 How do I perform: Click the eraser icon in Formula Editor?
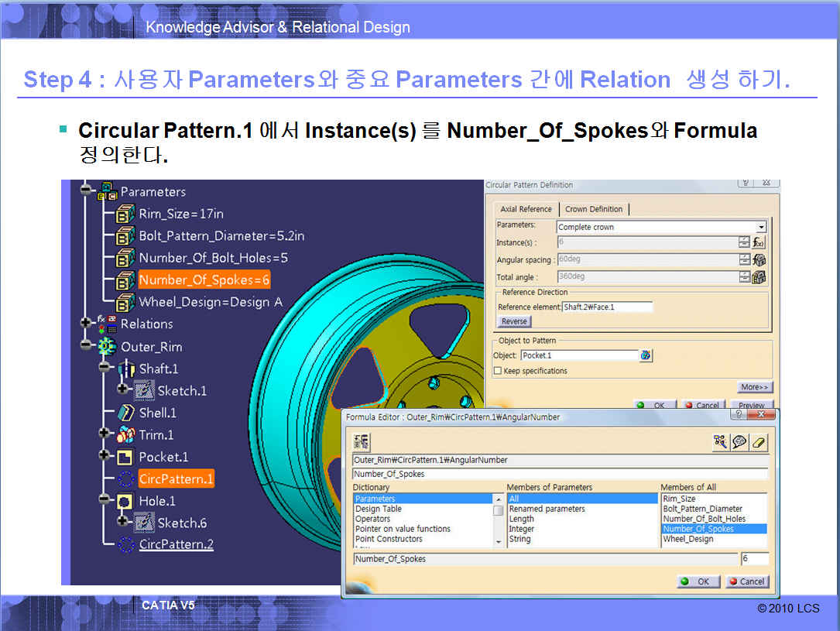click(x=759, y=441)
